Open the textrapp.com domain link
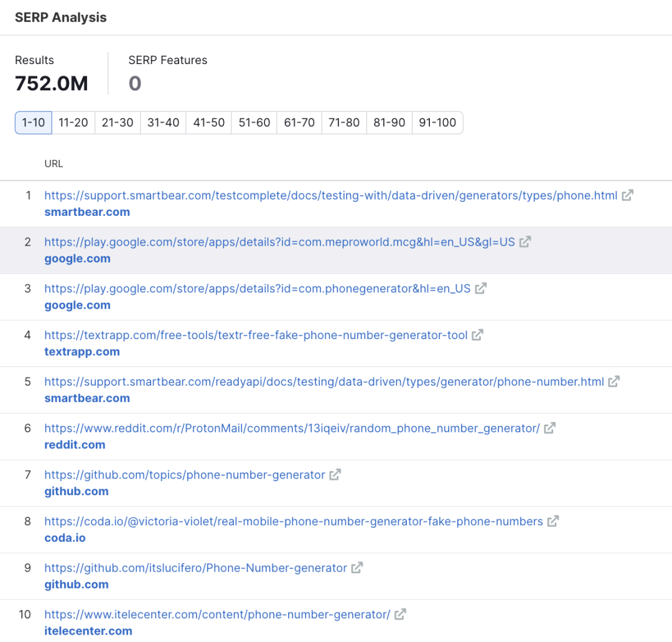 point(82,351)
